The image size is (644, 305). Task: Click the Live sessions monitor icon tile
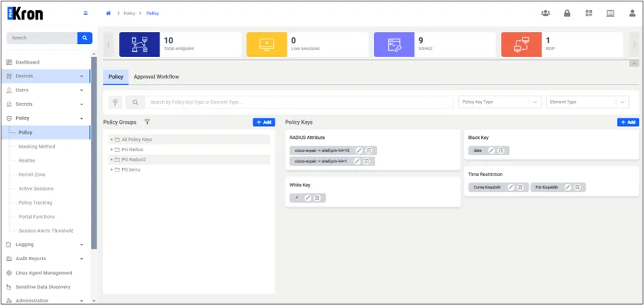pos(267,44)
